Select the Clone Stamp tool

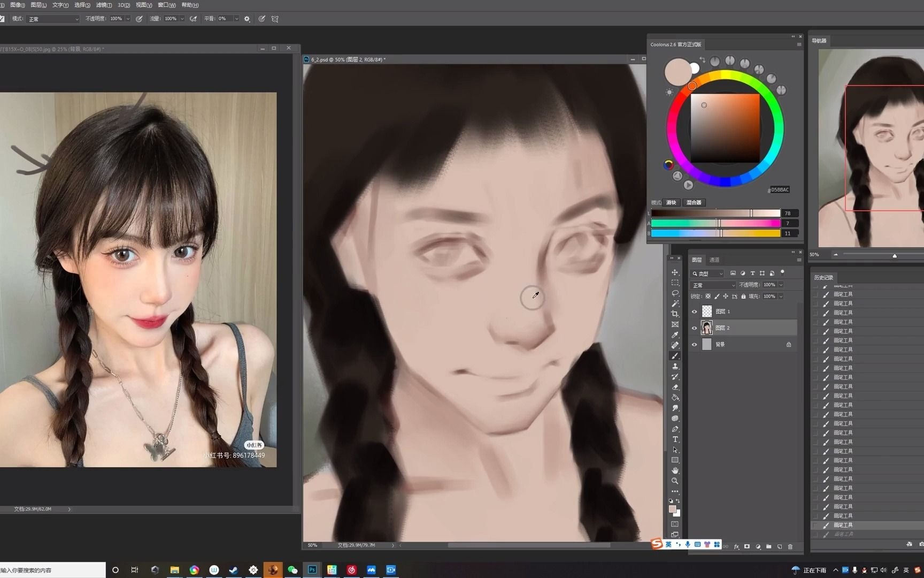pos(675,366)
